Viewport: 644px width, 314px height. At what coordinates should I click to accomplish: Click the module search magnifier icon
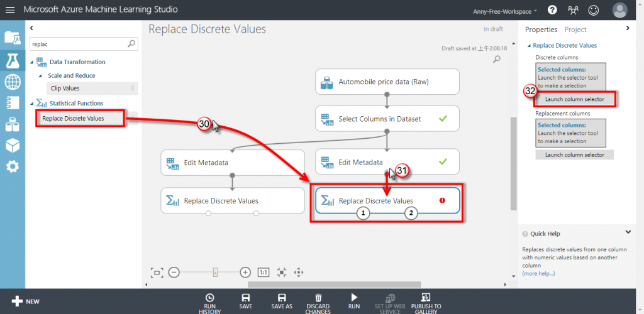(x=131, y=44)
